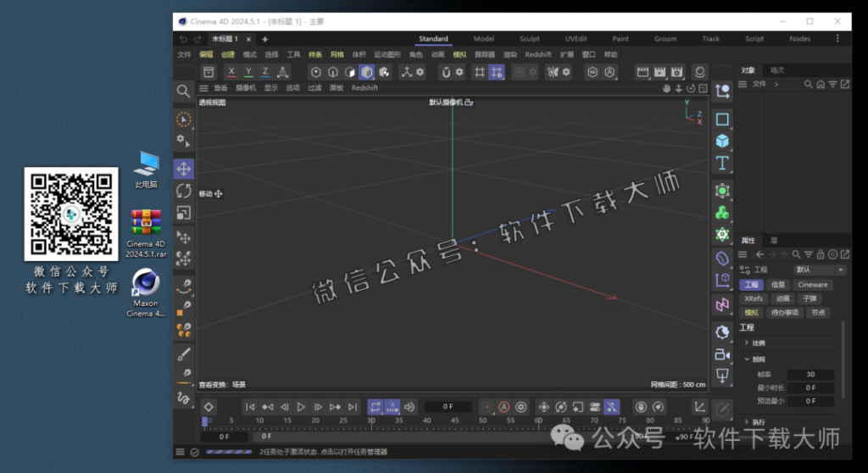Viewport: 868px width, 473px height.
Task: Create a rectangle spline object
Action: (x=722, y=119)
